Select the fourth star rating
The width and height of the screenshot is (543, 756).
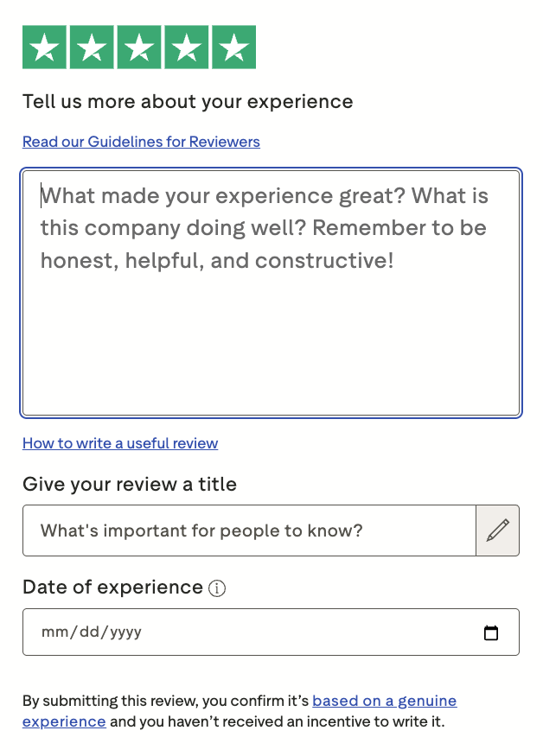(x=186, y=48)
